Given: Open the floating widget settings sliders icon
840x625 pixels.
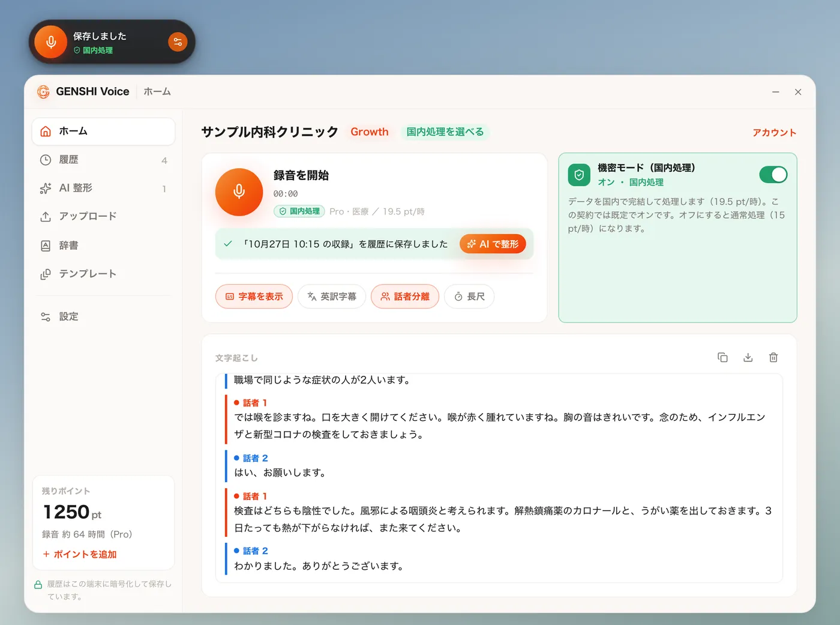Looking at the screenshot, I should click(x=178, y=42).
